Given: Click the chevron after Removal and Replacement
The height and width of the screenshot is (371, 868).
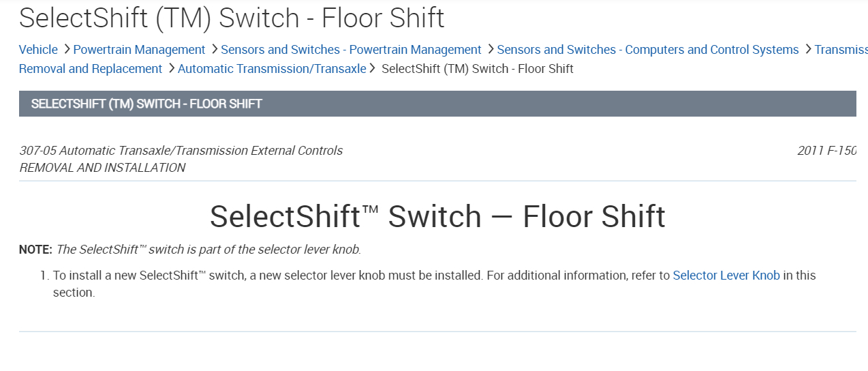Looking at the screenshot, I should (170, 68).
